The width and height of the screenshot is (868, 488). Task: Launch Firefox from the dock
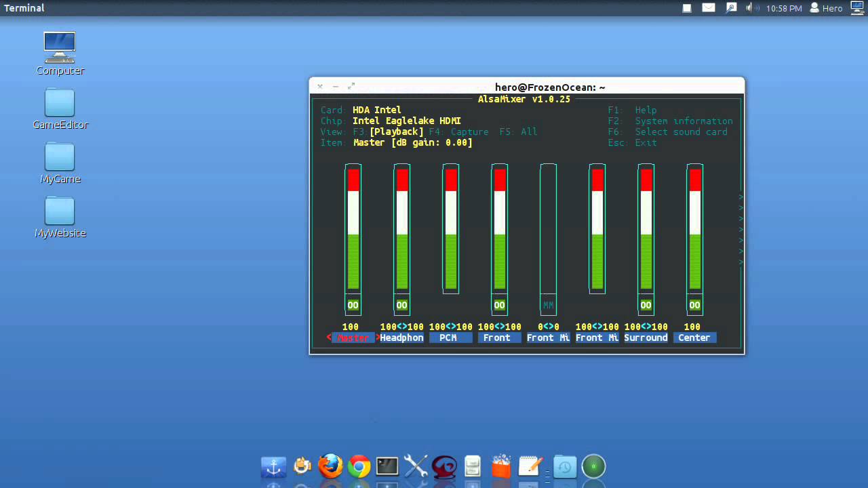click(330, 466)
